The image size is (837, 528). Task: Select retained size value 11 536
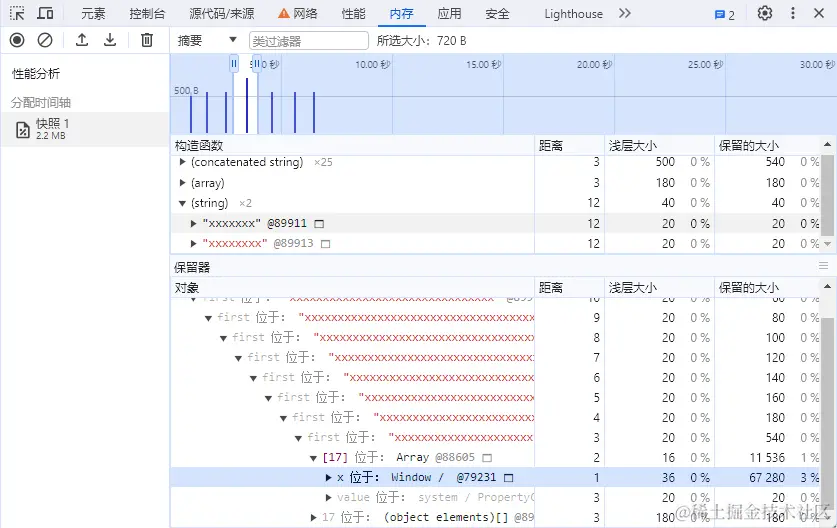[767, 458]
